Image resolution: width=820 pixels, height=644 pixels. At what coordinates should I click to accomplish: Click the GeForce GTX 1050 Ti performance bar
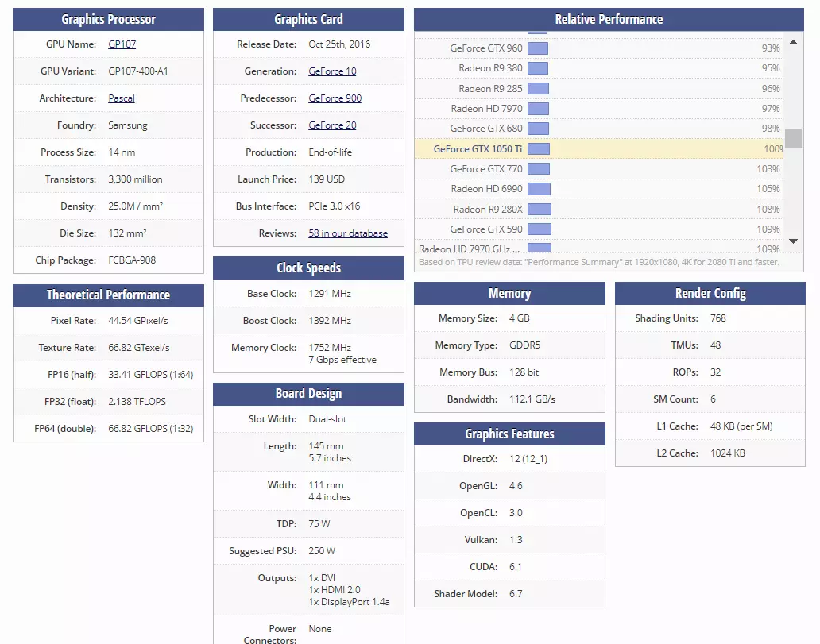(x=538, y=149)
